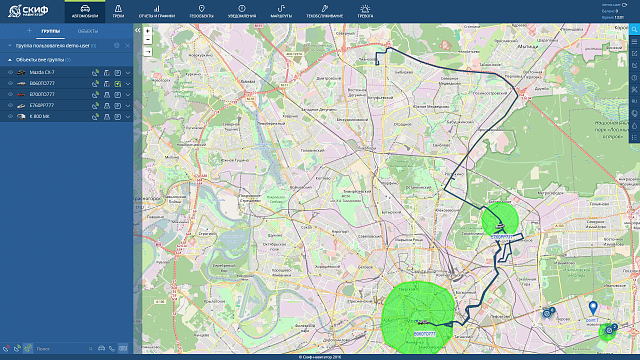This screenshot has height=360, width=640.
Task: Click track road icon for Mazda CX-7
Action: [107, 72]
